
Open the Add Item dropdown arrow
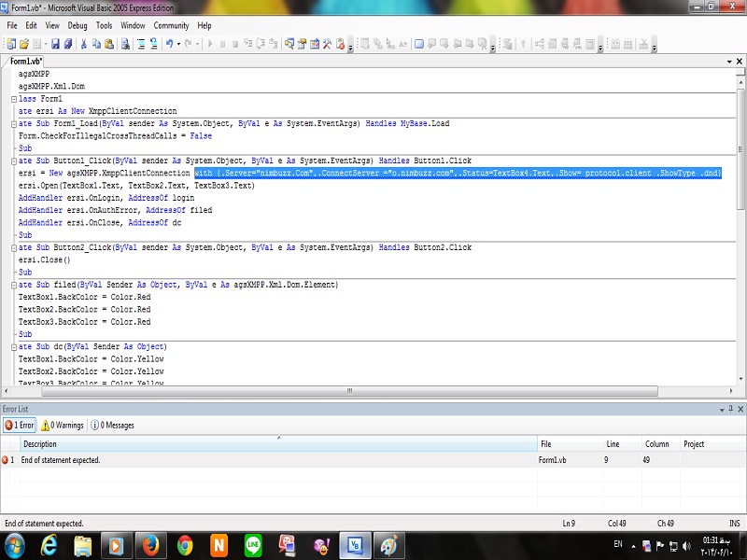click(x=46, y=44)
